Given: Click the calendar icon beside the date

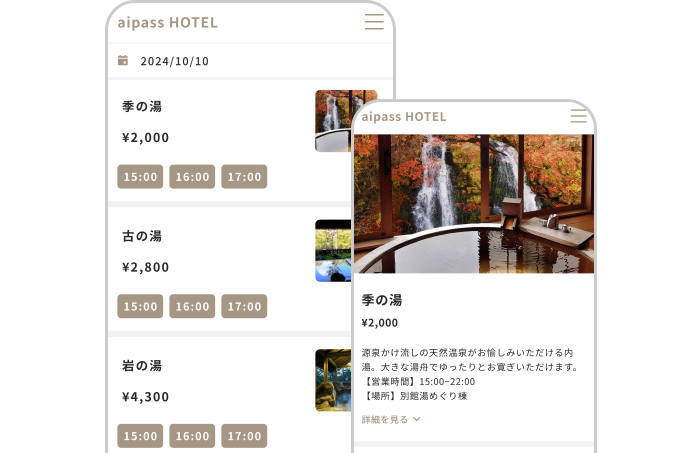Looking at the screenshot, I should 123,61.
